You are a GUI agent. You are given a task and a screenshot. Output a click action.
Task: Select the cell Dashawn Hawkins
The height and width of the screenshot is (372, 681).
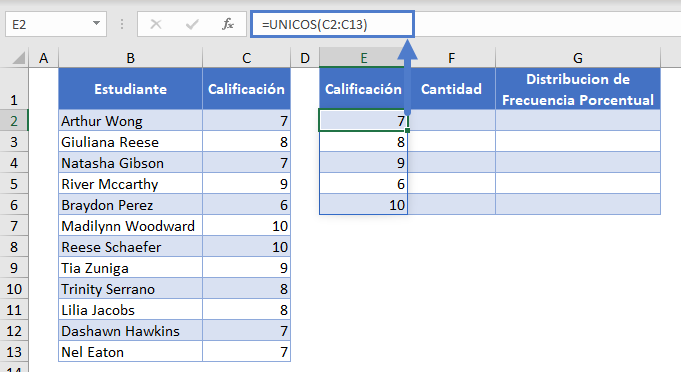(130, 331)
